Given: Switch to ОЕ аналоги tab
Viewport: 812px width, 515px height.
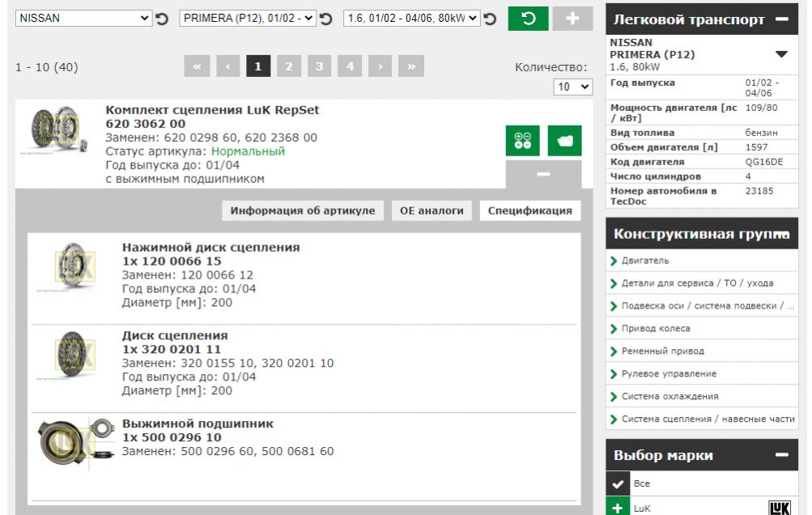Looking at the screenshot, I should pos(432,211).
